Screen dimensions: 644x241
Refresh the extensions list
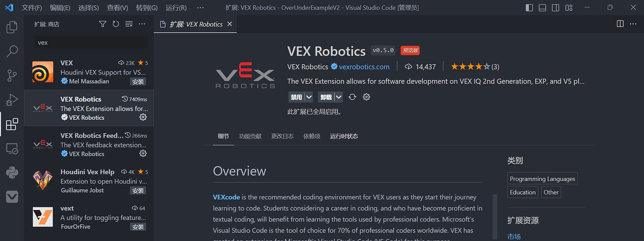click(116, 24)
